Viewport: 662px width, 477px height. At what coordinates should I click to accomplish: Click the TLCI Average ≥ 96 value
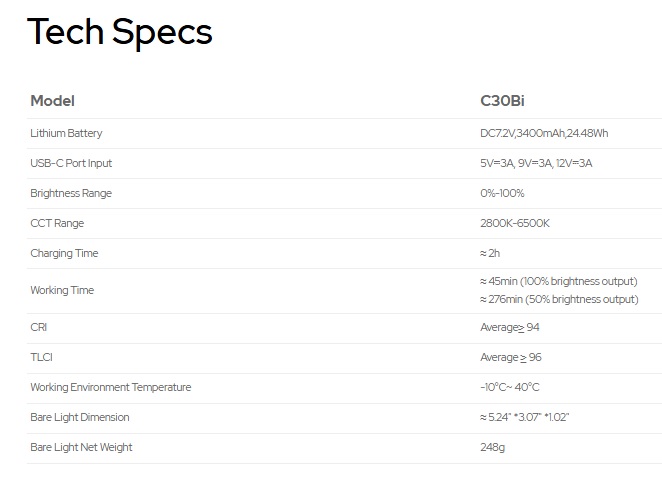pyautogui.click(x=511, y=358)
